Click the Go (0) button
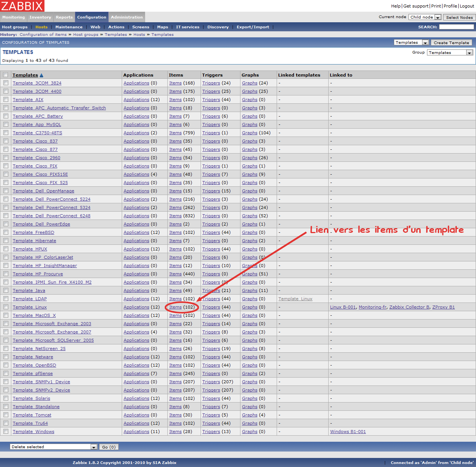The image size is (476, 467). (x=109, y=447)
